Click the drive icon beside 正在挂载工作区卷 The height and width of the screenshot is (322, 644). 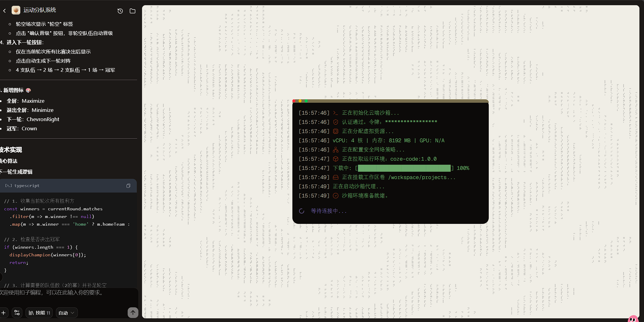pos(336,177)
